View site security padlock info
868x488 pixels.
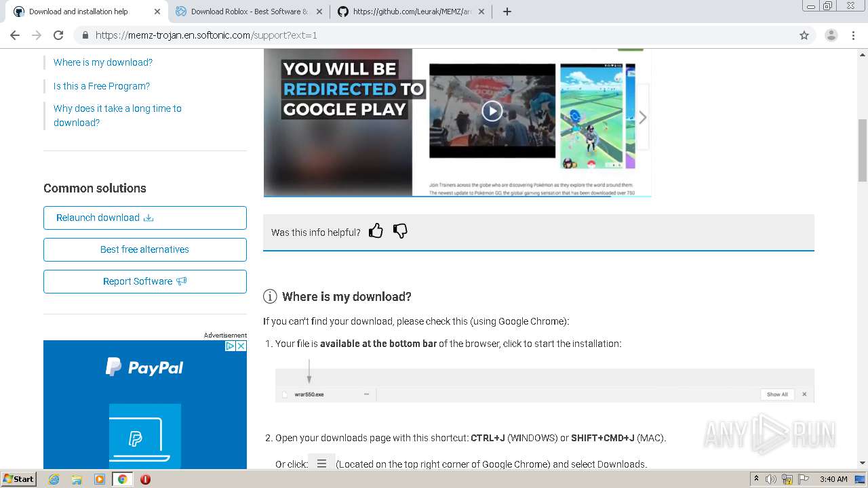tap(85, 35)
